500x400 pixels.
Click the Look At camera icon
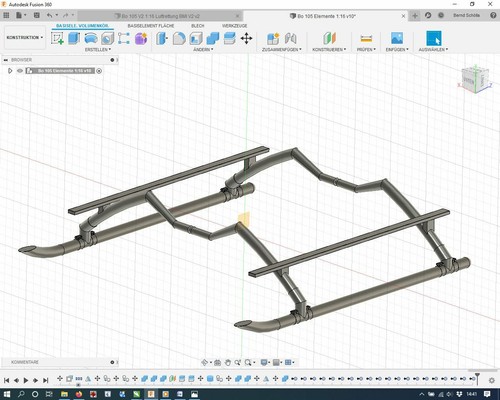pos(218,362)
